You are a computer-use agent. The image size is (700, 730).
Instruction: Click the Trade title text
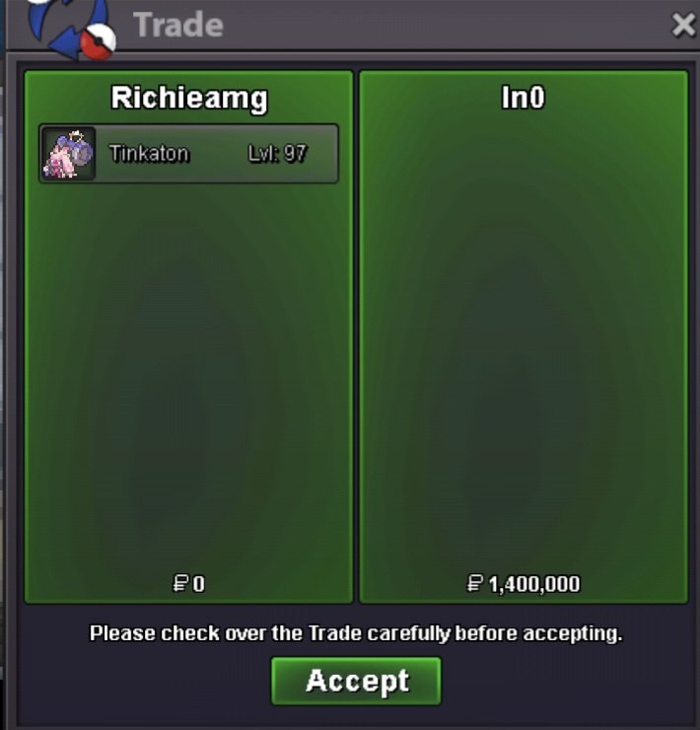tap(178, 25)
